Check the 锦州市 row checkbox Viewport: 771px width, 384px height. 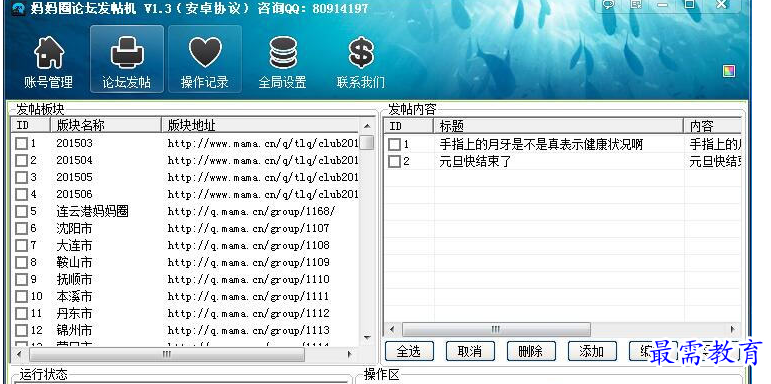[21, 330]
